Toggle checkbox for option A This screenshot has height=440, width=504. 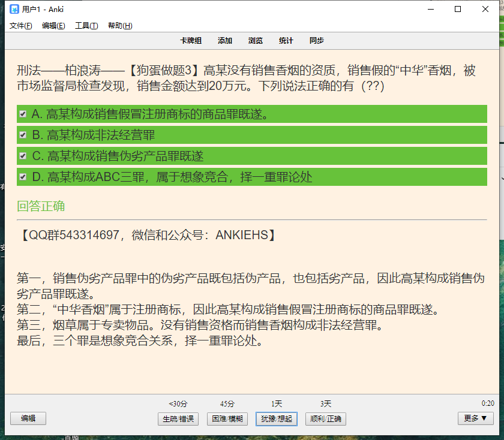click(23, 114)
